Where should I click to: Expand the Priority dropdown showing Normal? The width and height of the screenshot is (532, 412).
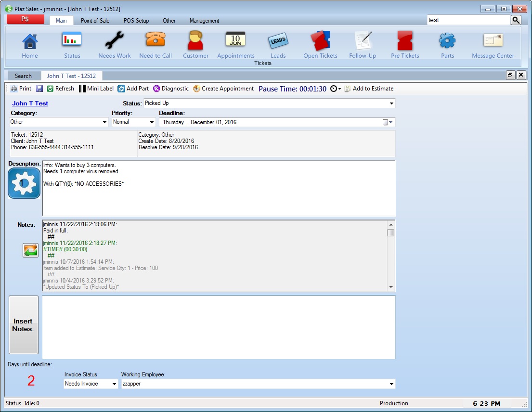click(x=152, y=122)
